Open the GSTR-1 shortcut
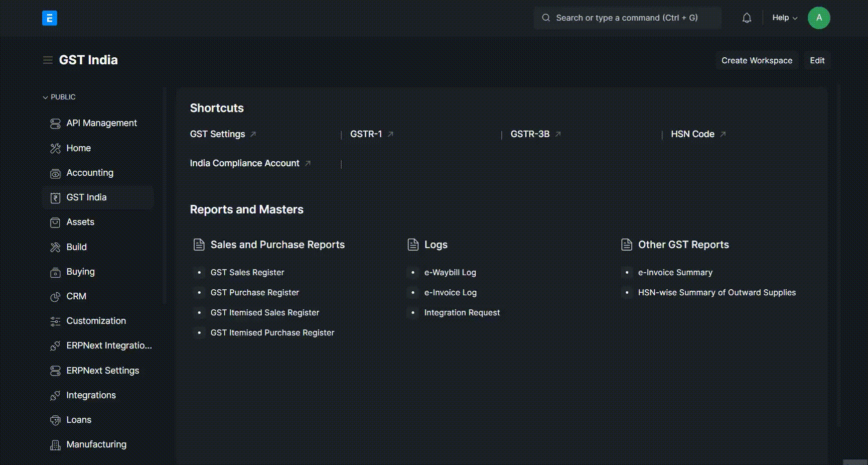868x465 pixels. point(366,134)
